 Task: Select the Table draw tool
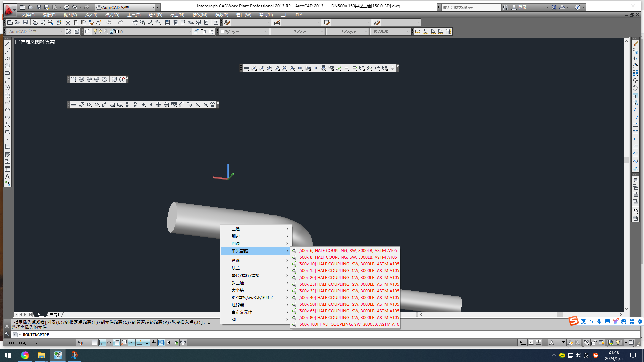point(7,169)
